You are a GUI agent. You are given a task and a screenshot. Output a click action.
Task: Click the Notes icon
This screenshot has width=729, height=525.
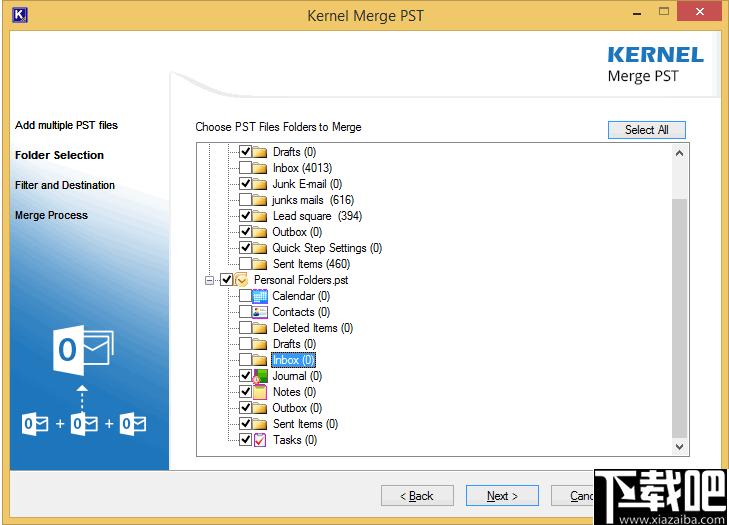point(259,392)
